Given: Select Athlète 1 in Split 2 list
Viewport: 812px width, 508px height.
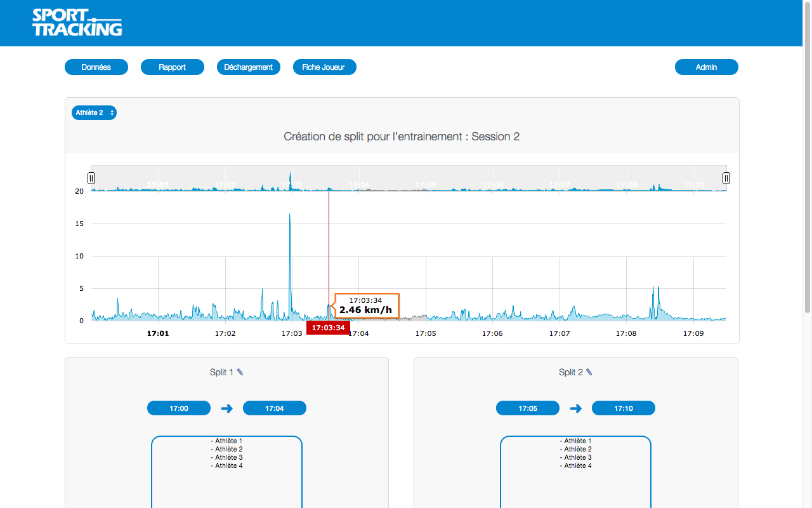Looking at the screenshot, I should click(575, 441).
